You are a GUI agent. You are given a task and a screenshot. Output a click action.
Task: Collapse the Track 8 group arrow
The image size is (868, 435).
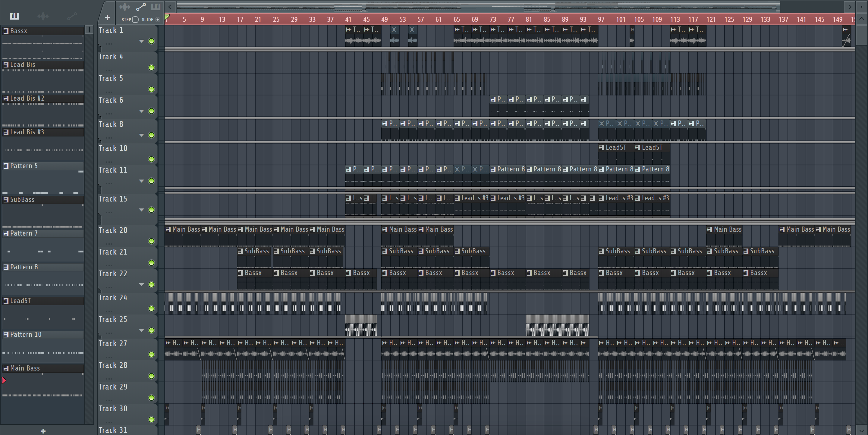click(x=142, y=135)
